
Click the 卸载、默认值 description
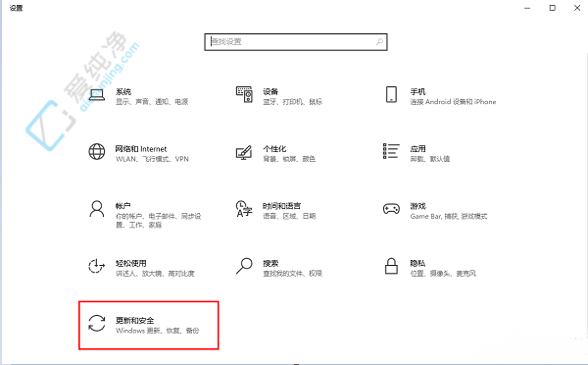point(430,159)
